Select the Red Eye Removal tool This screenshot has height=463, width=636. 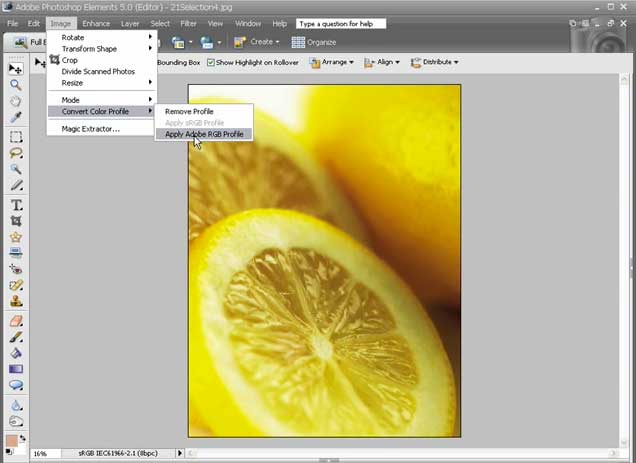pyautogui.click(x=16, y=269)
